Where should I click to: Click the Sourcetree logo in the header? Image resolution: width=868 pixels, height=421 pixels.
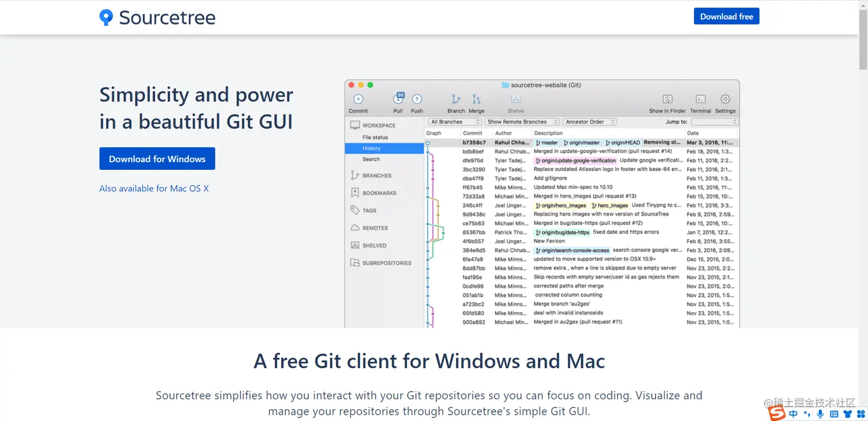tap(157, 17)
